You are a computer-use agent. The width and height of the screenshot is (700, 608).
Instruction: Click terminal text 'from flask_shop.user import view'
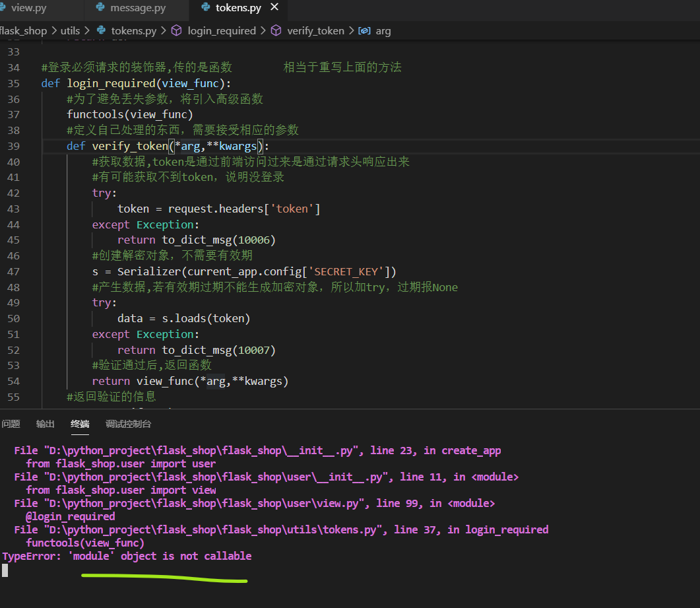click(x=121, y=490)
